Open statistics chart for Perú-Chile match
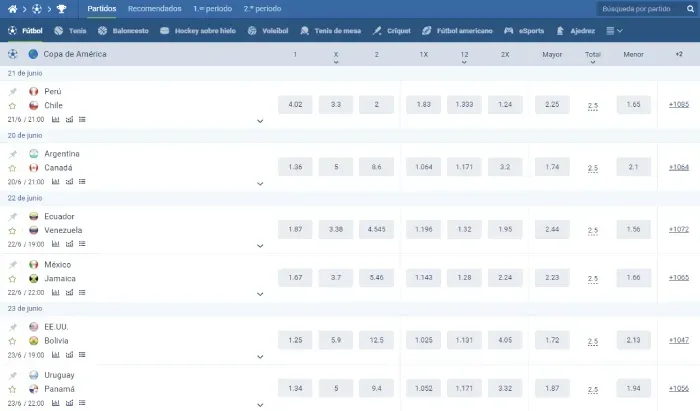 55,119
